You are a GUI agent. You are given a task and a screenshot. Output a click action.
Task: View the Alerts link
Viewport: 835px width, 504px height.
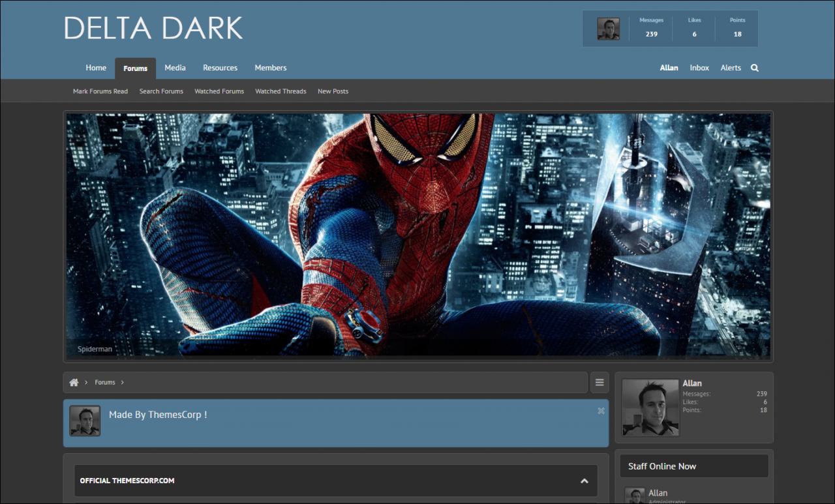click(x=731, y=68)
